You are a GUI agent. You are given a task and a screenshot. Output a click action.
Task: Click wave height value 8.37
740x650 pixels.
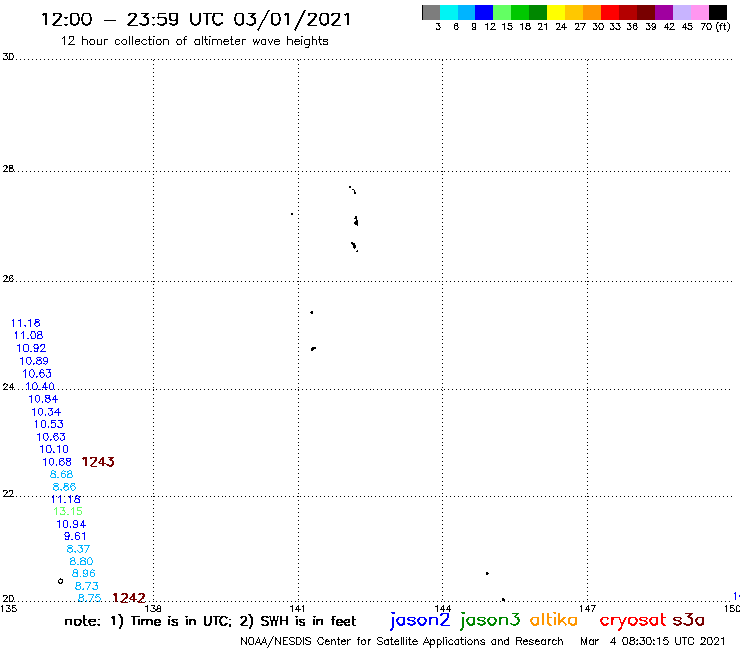click(78, 549)
